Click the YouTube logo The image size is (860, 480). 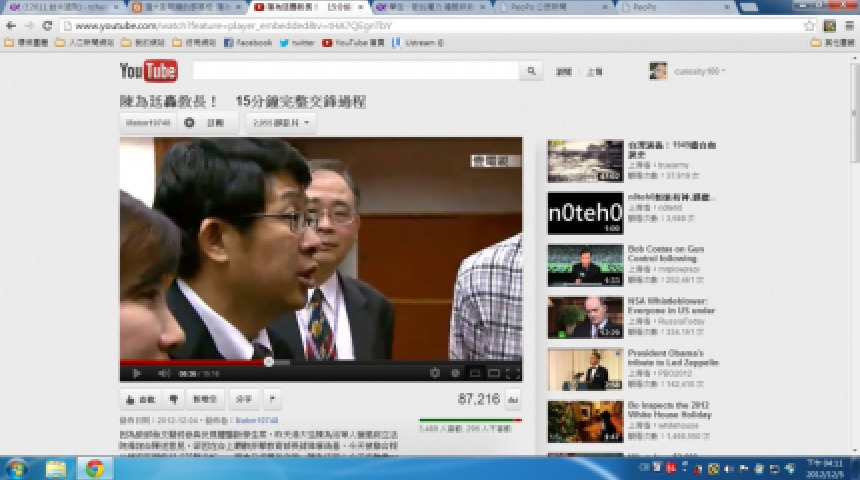pyautogui.click(x=148, y=71)
